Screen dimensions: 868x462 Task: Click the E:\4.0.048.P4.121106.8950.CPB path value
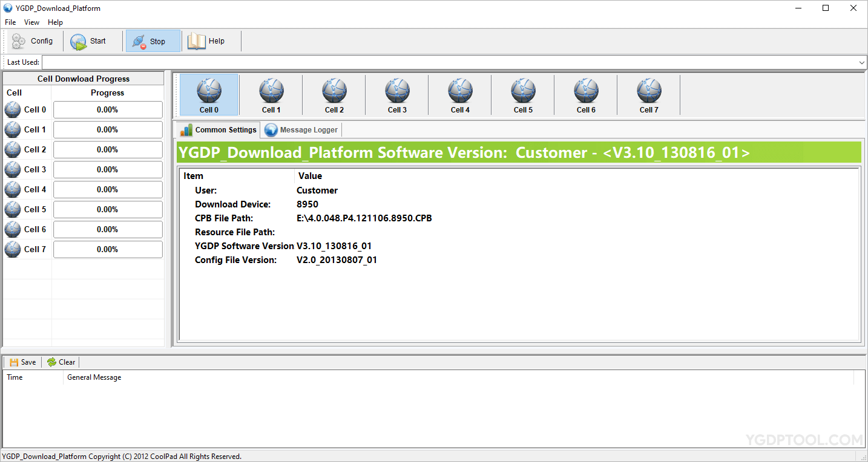point(364,218)
